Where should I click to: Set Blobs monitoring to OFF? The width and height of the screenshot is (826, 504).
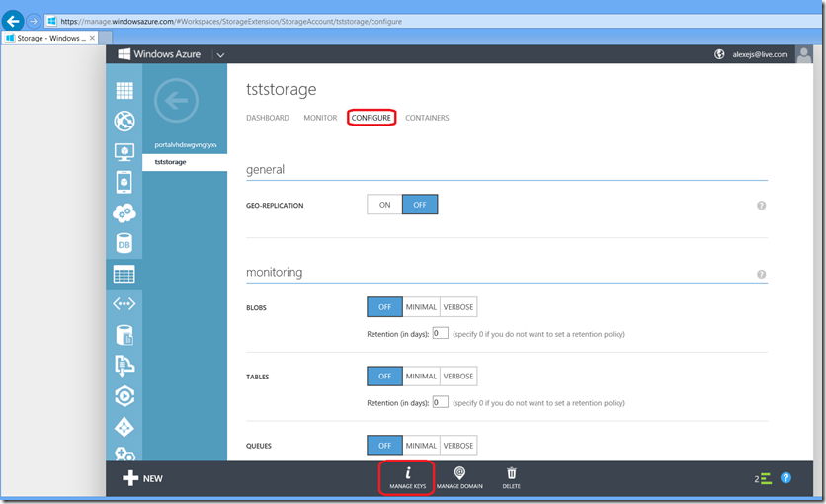click(384, 307)
